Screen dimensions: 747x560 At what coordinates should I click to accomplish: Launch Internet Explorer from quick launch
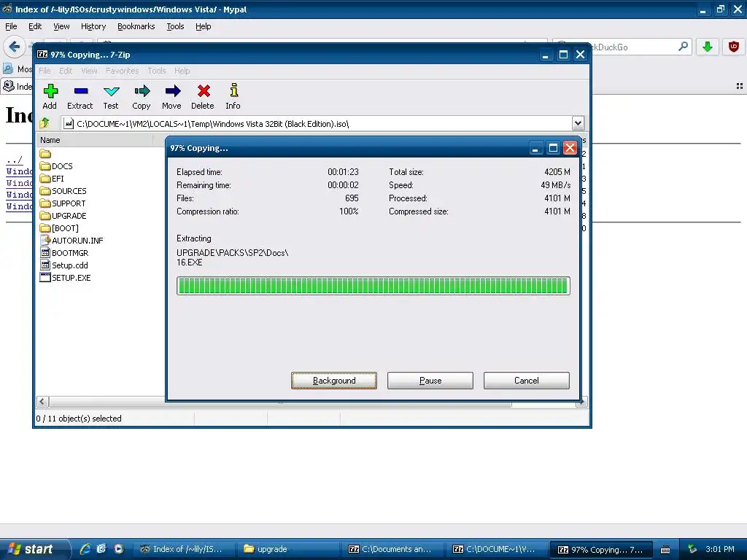coord(85,549)
